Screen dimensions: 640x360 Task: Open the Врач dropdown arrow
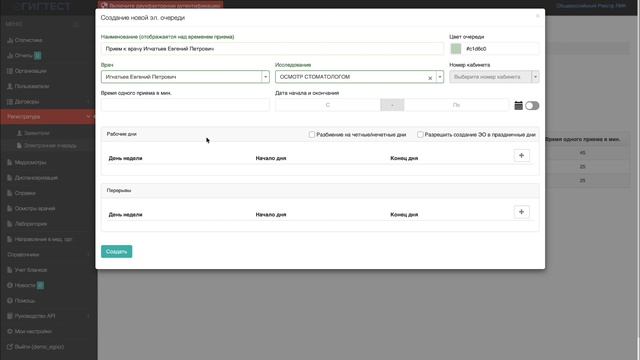[x=265, y=77]
